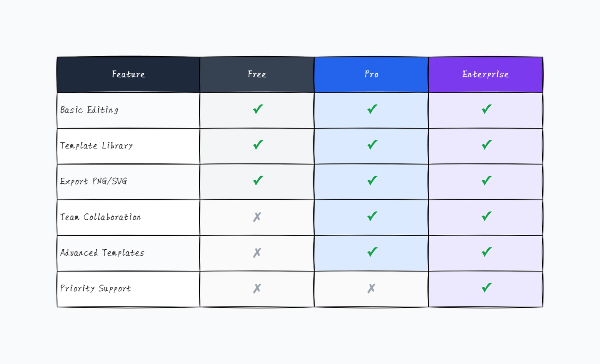Screen dimensions: 600x364
Task: Click the Export PNG/SVG feature label
Action: point(93,181)
